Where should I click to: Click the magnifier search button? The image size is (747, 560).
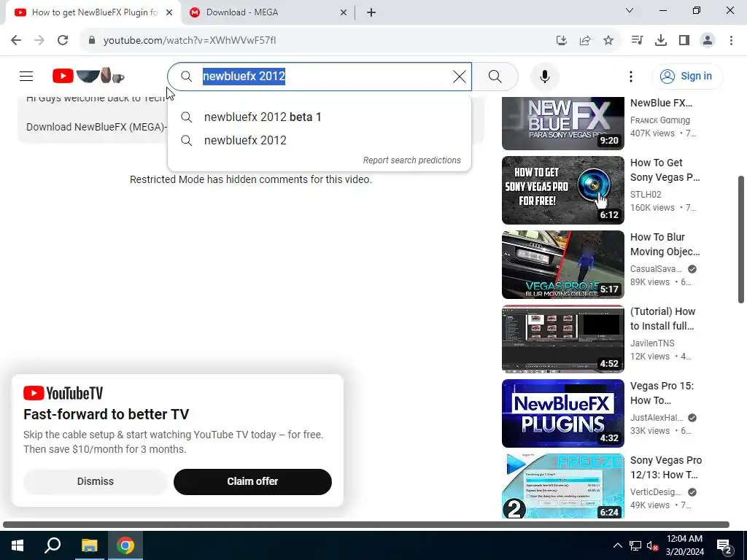[495, 76]
